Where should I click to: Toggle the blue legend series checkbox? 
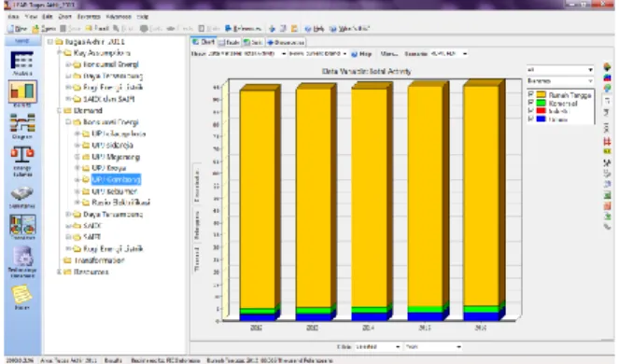530,119
